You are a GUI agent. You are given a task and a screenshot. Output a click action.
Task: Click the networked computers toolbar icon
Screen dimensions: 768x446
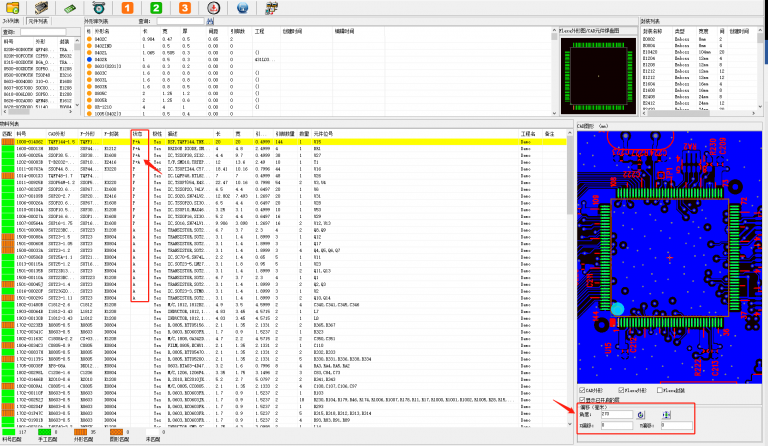[271, 7]
